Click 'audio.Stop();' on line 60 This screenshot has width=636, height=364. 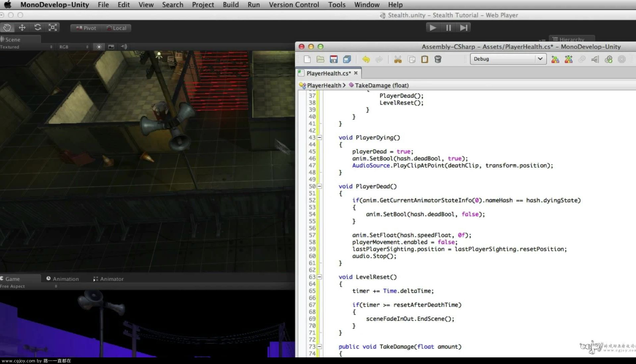point(374,256)
